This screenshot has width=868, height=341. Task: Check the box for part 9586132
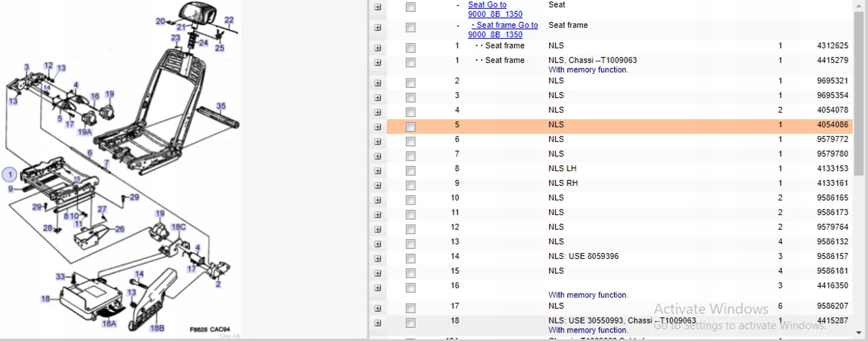point(410,244)
